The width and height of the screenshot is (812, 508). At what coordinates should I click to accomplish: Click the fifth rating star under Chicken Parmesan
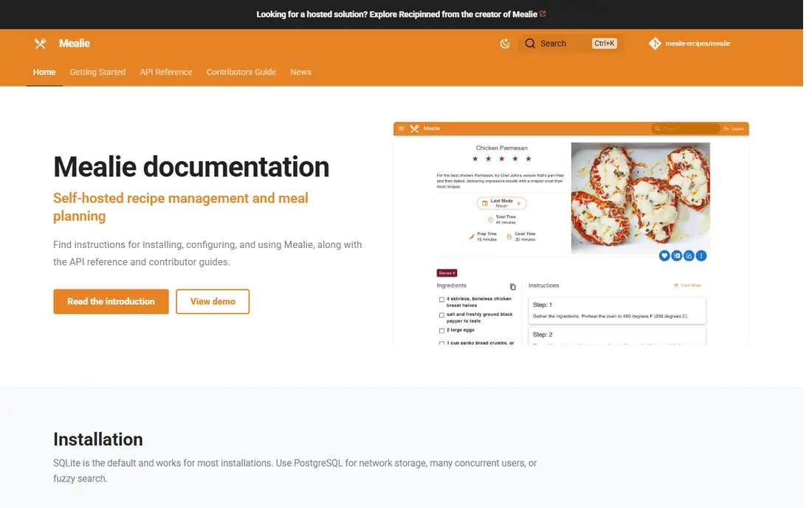529,159
